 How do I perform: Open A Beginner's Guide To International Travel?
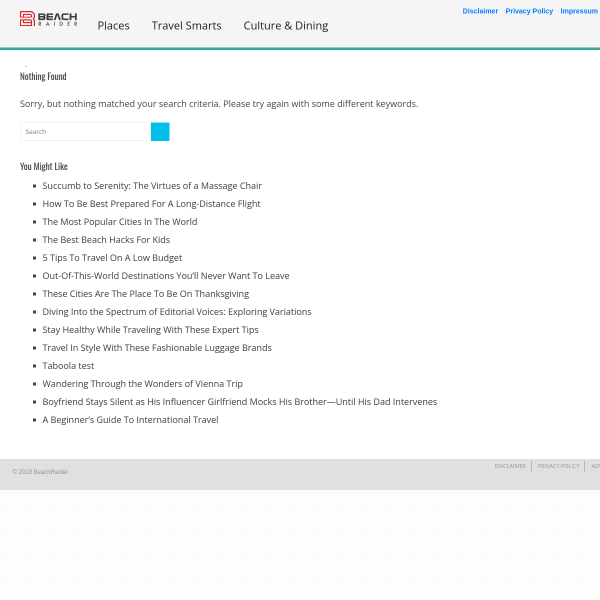pyautogui.click(x=130, y=420)
